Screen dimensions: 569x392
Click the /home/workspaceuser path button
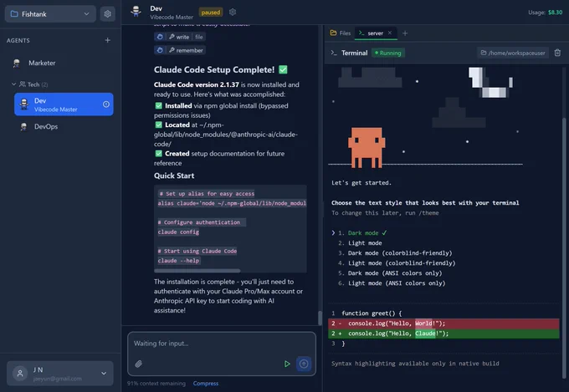(x=513, y=53)
